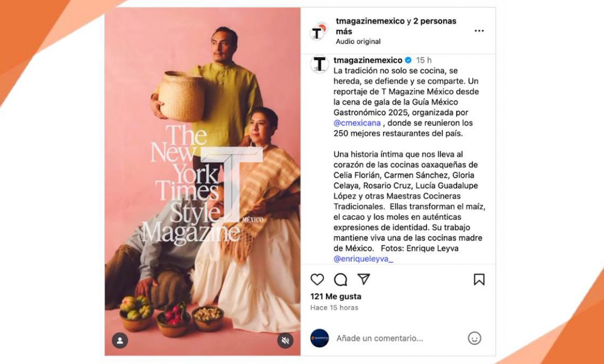Click the "Añade un comentario..." input field

[x=399, y=338]
